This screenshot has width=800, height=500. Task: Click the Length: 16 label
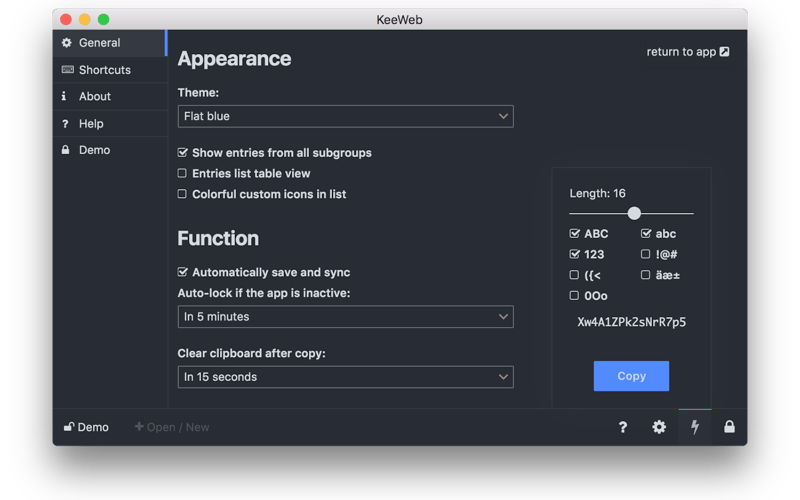(x=597, y=193)
